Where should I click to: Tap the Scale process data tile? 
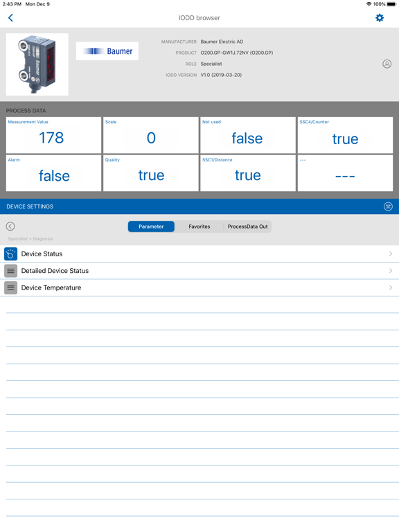[x=151, y=135]
